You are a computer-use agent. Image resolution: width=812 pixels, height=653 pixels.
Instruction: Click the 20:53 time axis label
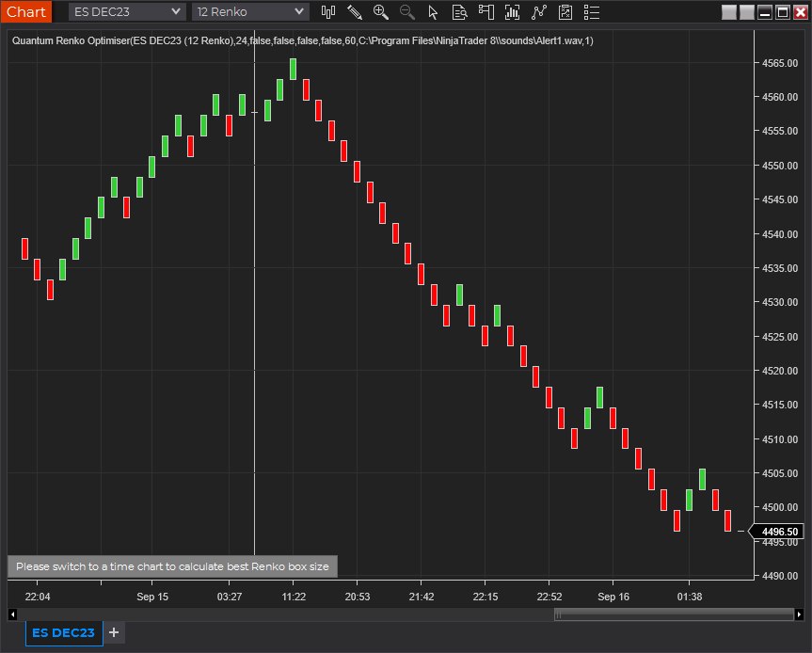click(x=358, y=597)
